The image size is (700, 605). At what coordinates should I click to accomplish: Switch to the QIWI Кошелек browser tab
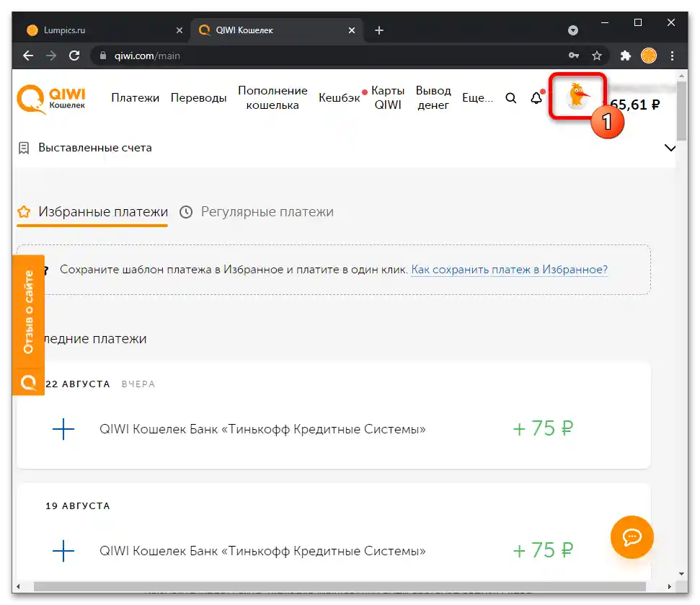pyautogui.click(x=277, y=30)
